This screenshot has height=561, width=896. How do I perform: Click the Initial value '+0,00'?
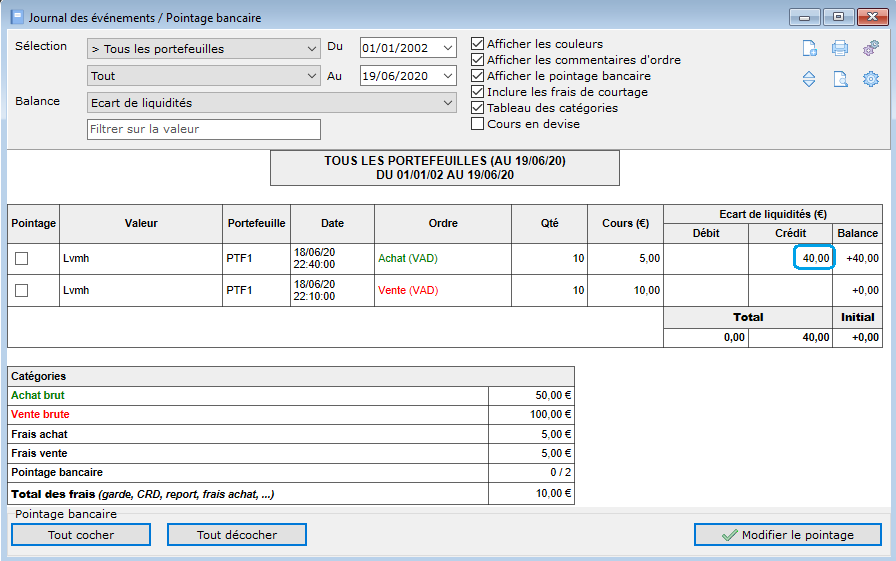pyautogui.click(x=865, y=338)
